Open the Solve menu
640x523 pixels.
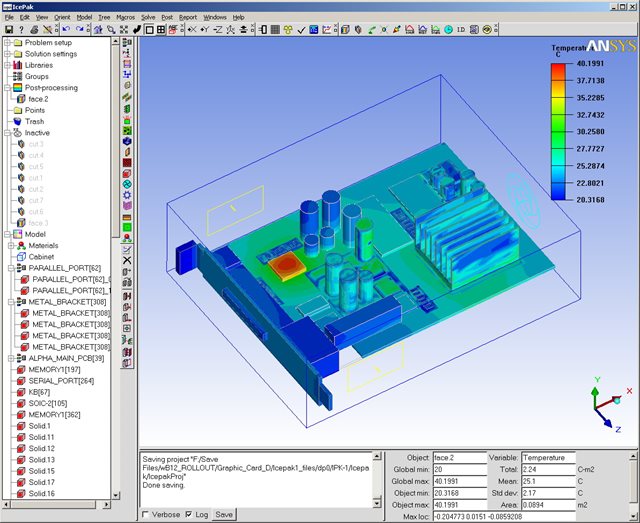coord(148,17)
